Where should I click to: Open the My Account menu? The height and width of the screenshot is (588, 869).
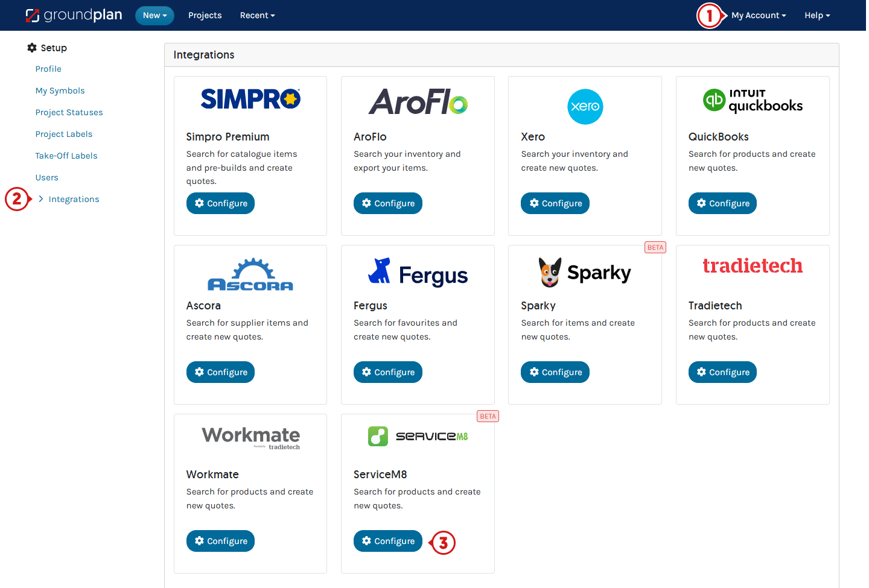(759, 15)
